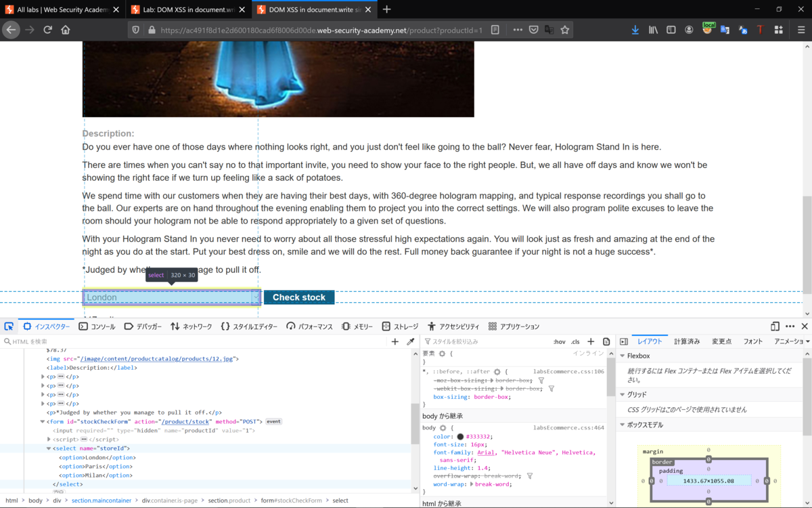Image resolution: width=812 pixels, height=508 pixels.
Task: Open page actions three-dot menu in address bar
Action: click(518, 30)
